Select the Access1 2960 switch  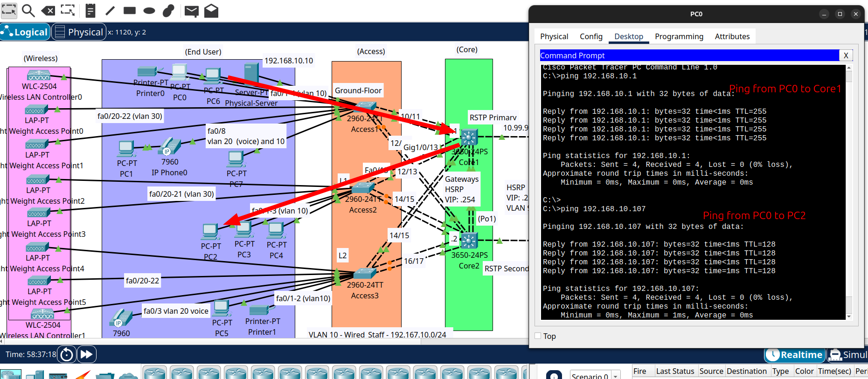[365, 107]
